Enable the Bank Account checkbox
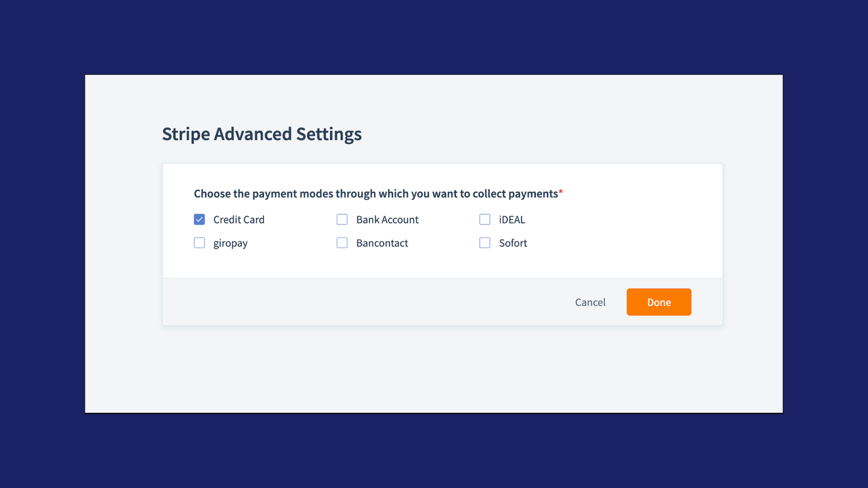 tap(342, 220)
